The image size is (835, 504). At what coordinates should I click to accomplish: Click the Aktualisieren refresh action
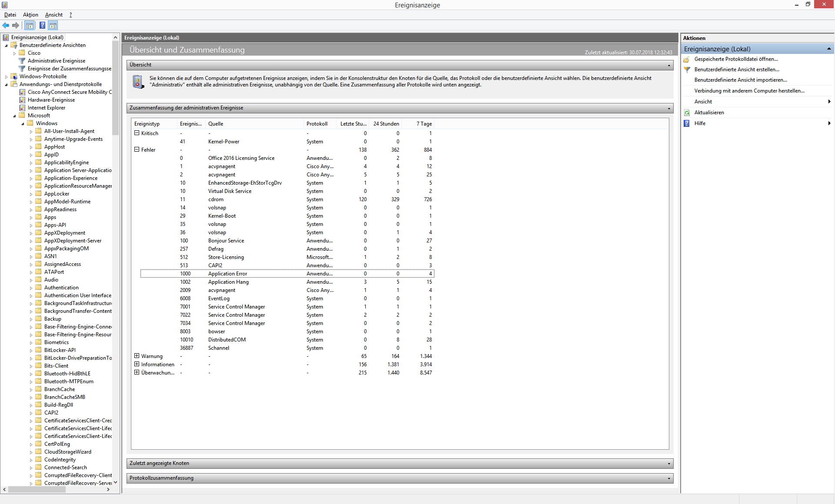(709, 113)
